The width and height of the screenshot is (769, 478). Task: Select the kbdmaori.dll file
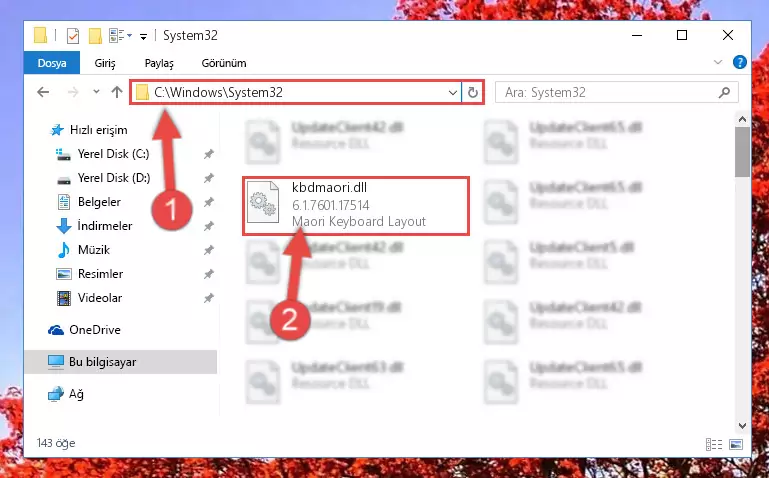pyautogui.click(x=357, y=205)
